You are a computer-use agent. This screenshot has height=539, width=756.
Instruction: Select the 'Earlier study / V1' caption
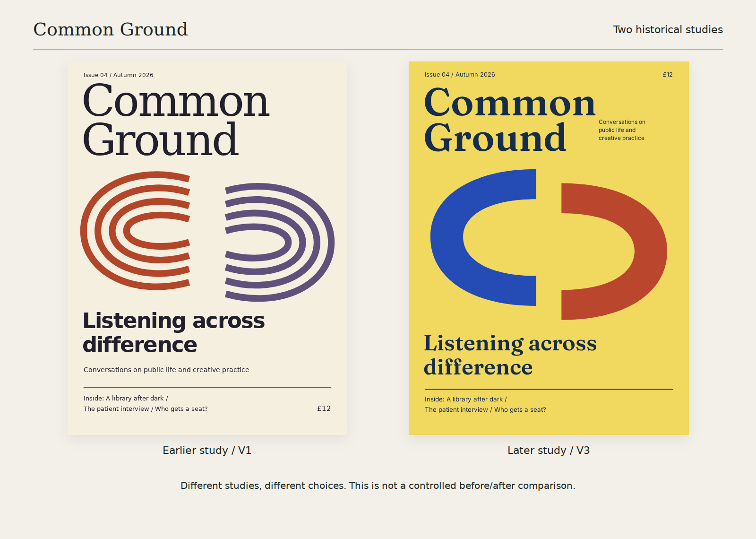point(207,450)
